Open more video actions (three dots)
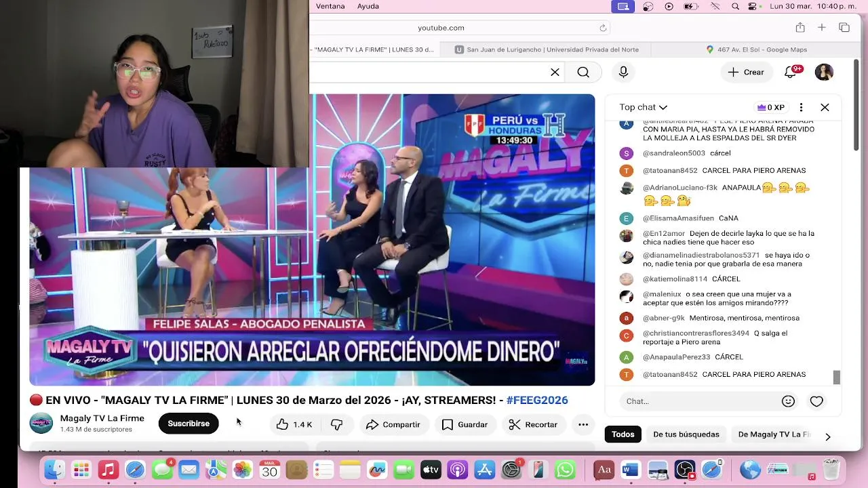This screenshot has width=868, height=488. [583, 424]
